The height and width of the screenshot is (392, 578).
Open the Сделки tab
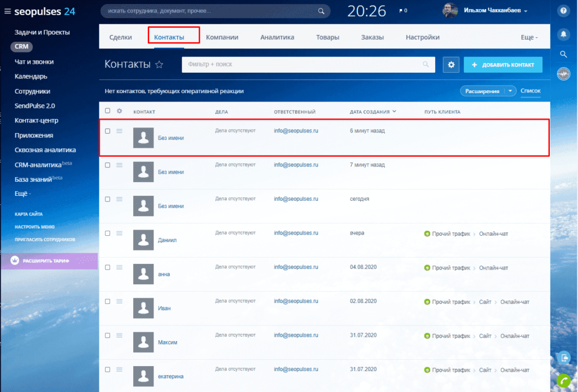(x=121, y=37)
